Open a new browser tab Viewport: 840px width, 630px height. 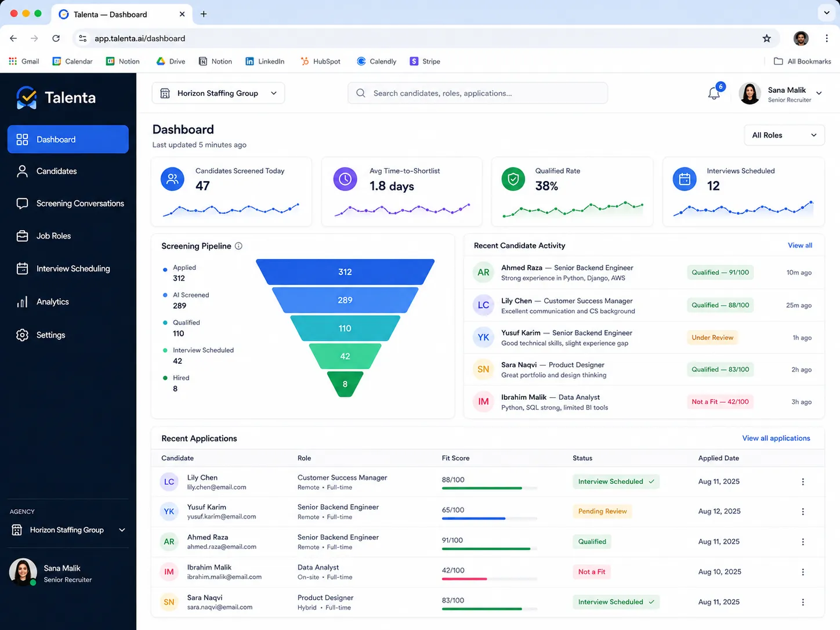coord(204,14)
